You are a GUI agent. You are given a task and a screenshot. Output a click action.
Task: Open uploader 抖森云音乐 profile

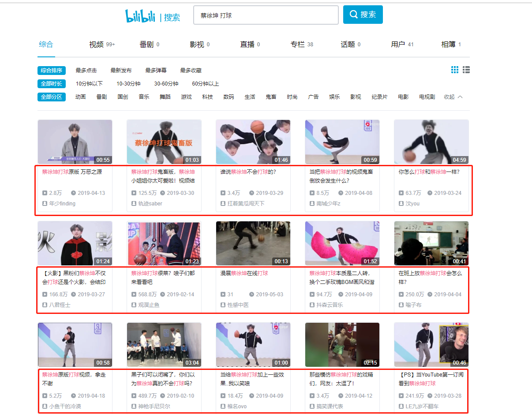tap(330, 305)
